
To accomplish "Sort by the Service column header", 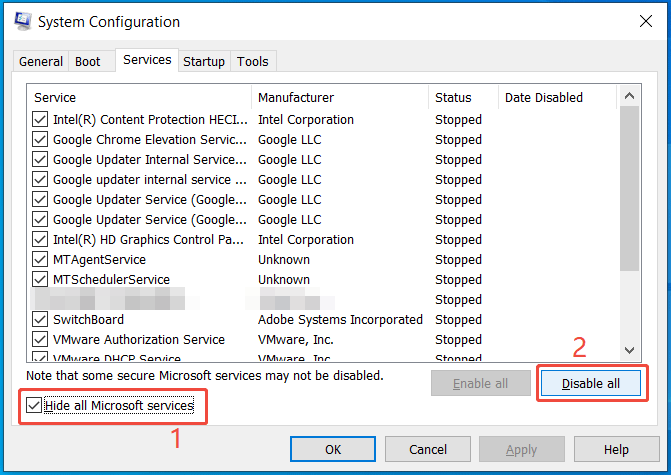I will tap(140, 98).
